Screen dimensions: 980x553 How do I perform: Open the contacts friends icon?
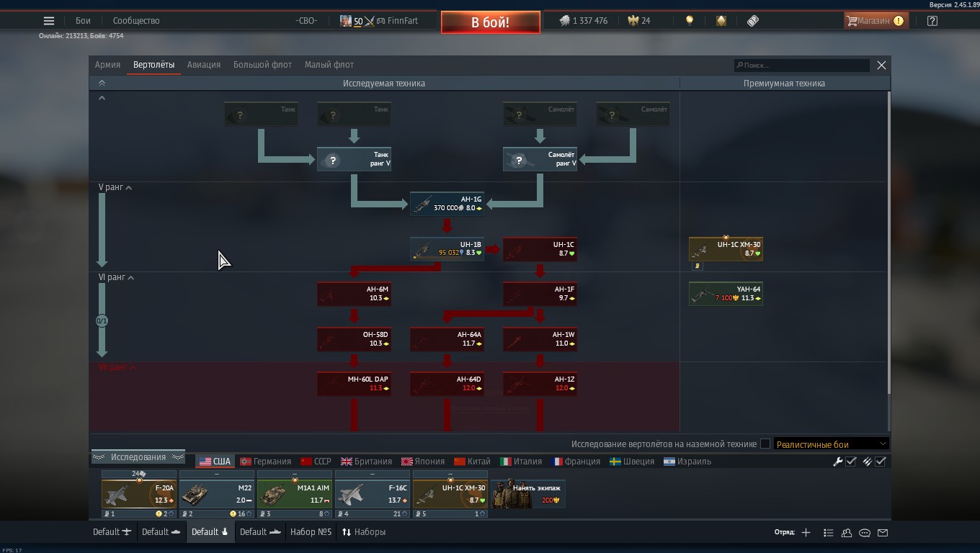pos(847,533)
